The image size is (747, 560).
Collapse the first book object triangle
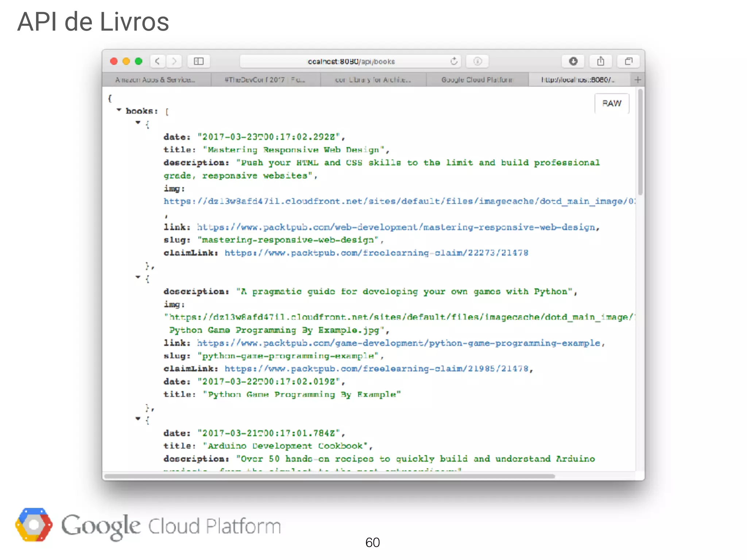point(138,122)
